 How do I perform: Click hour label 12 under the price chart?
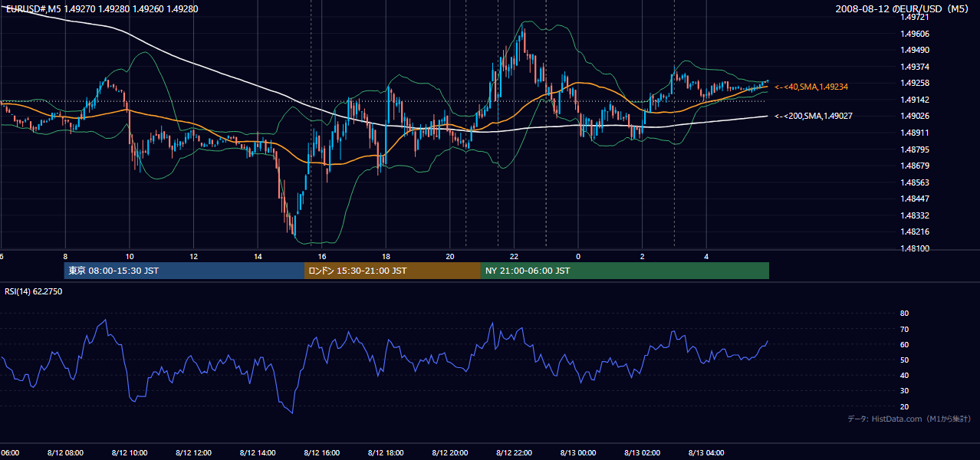[193, 256]
